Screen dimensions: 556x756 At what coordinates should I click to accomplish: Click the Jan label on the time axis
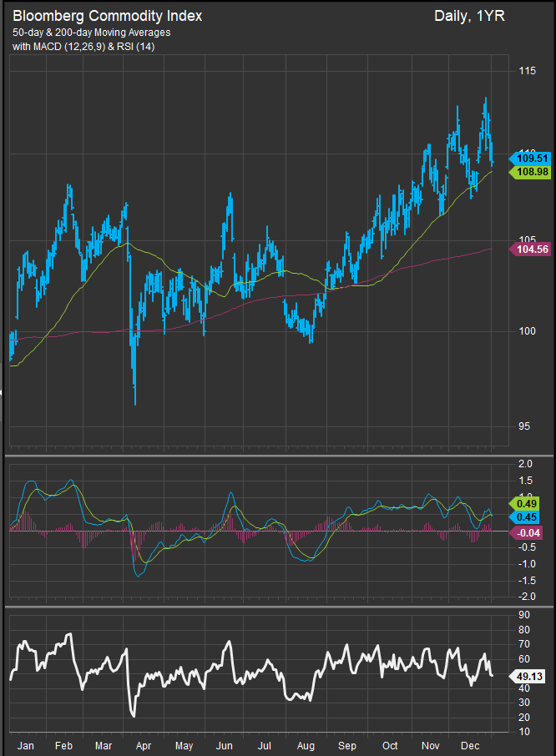(28, 744)
